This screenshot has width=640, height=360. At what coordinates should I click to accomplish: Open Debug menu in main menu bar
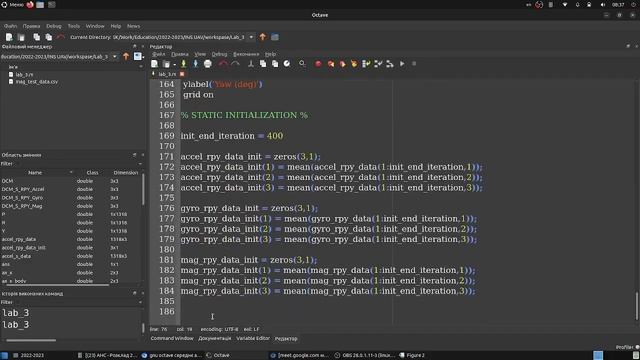tap(53, 26)
